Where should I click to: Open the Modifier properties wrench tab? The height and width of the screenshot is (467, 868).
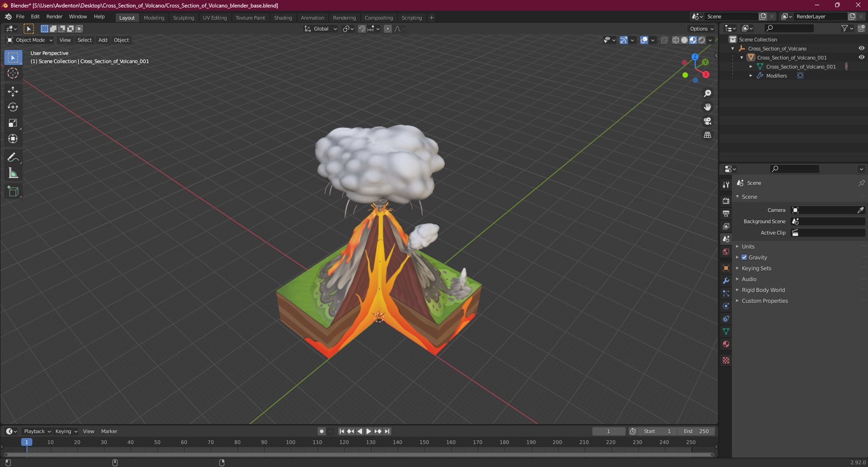(726, 280)
